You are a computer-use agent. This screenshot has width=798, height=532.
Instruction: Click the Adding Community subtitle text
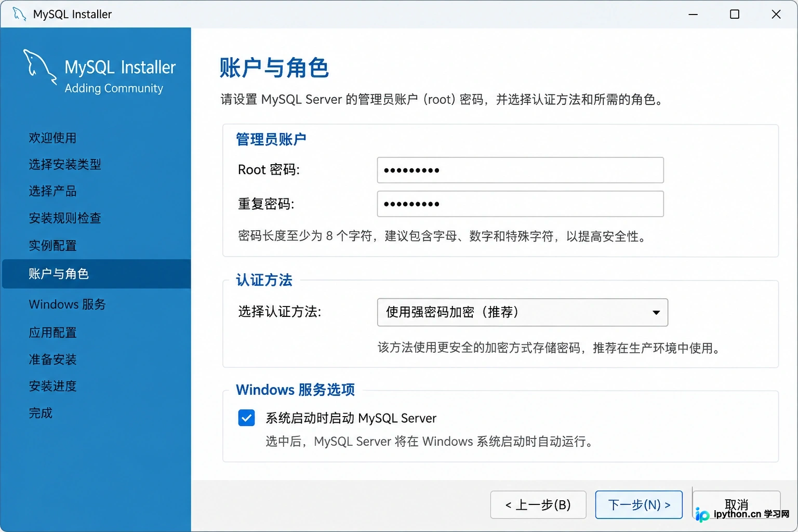tap(114, 88)
